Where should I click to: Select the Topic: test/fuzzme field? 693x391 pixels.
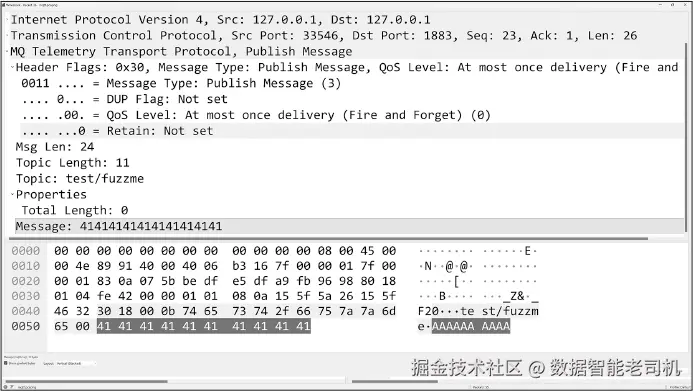click(x=350, y=178)
